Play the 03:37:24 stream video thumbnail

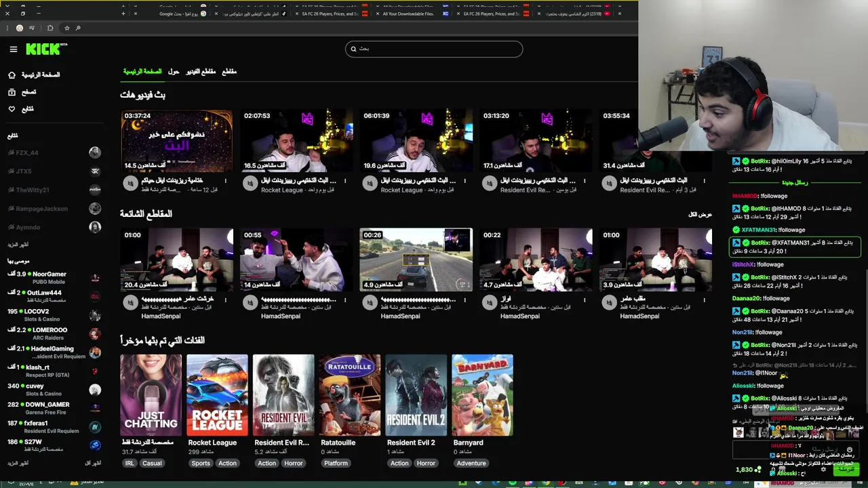176,141
